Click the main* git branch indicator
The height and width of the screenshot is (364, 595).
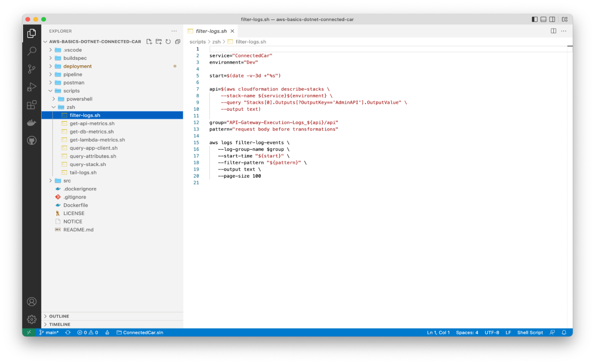(x=49, y=332)
